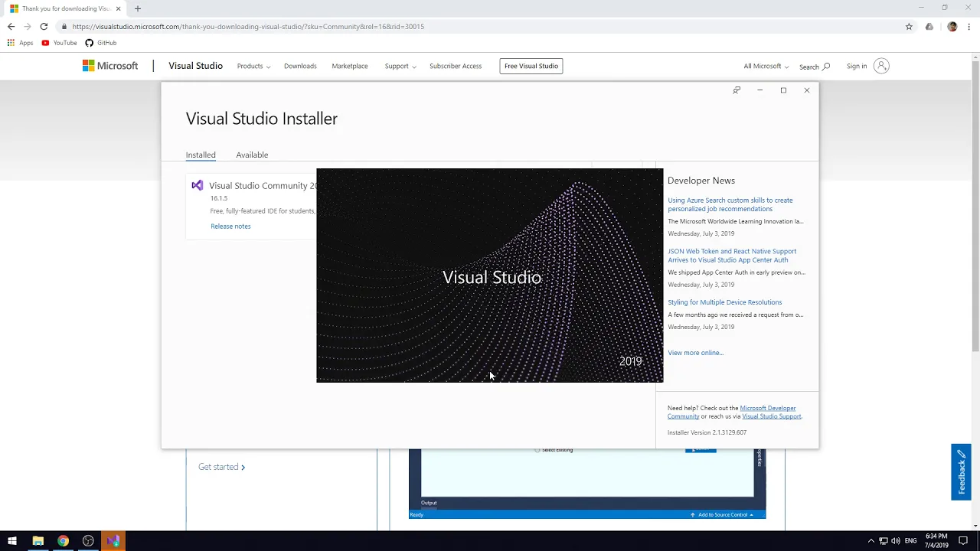Click the Chrome back arrow
Screen dimensions: 980x551
point(11,26)
